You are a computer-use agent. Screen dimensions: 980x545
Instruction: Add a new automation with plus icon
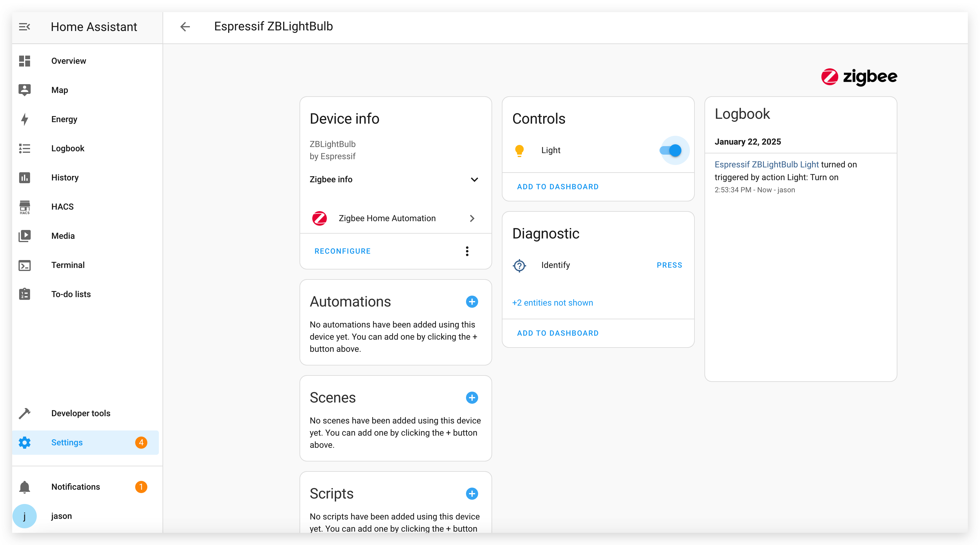(x=472, y=302)
